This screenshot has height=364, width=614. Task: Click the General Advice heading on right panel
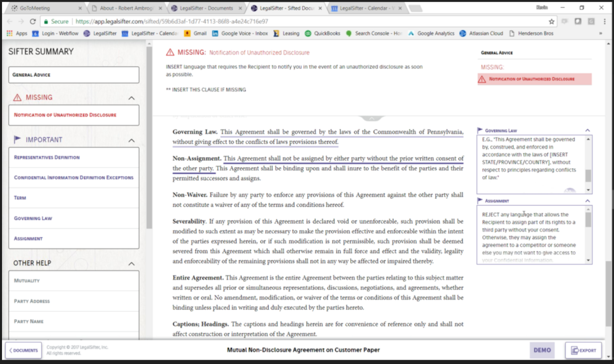pos(497,53)
